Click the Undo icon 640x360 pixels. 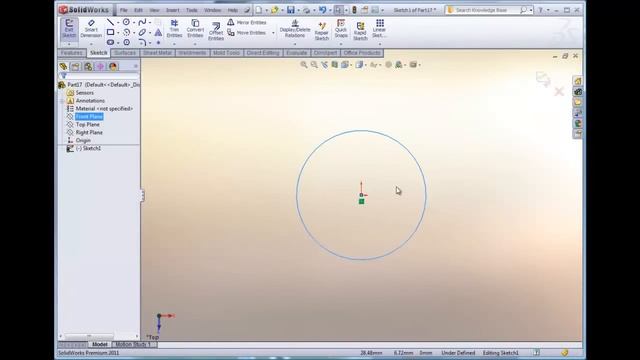click(322, 10)
